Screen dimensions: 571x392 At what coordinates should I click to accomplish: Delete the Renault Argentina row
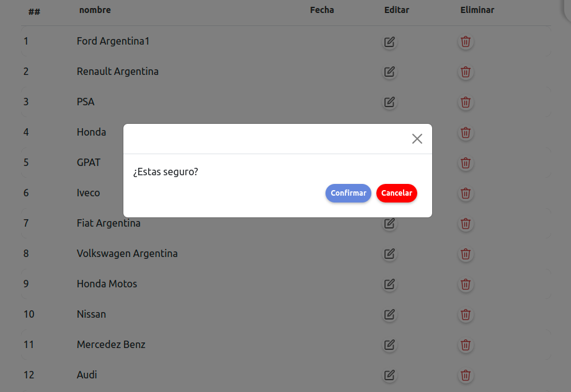pos(466,72)
